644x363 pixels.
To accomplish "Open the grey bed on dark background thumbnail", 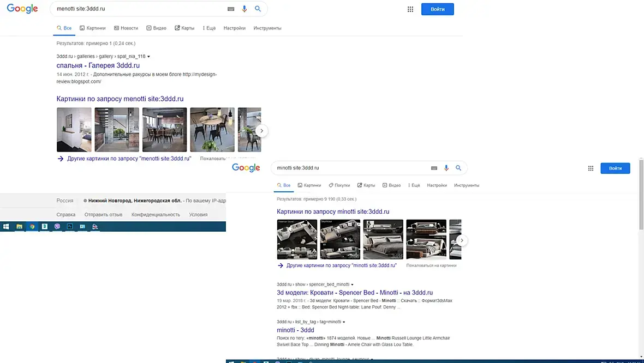I will [383, 239].
